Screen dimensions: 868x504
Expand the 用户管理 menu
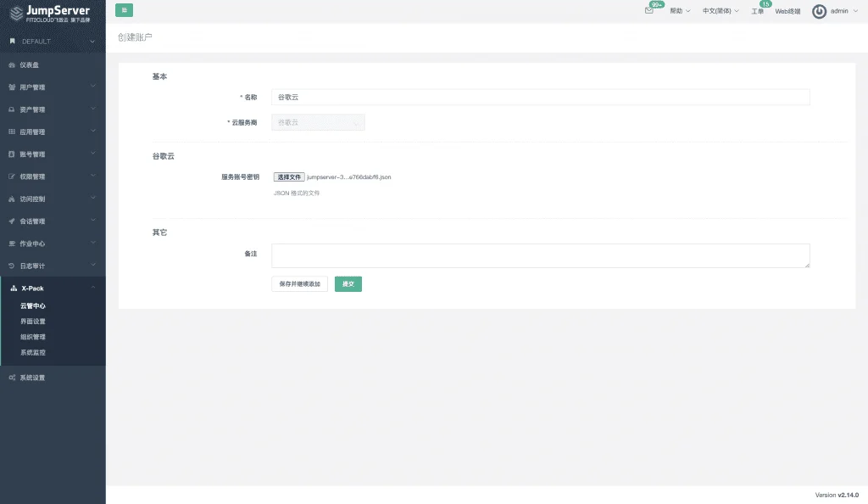tap(53, 87)
